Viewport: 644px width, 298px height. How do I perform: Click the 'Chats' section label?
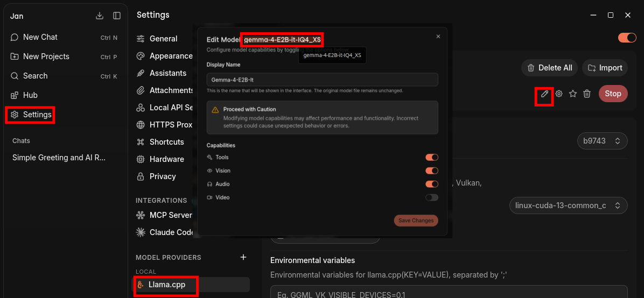21,141
